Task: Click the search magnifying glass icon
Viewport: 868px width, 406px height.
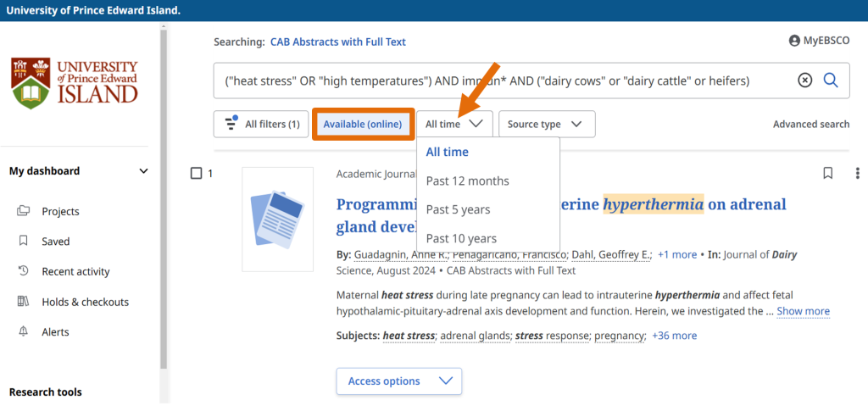Action: [x=831, y=81]
